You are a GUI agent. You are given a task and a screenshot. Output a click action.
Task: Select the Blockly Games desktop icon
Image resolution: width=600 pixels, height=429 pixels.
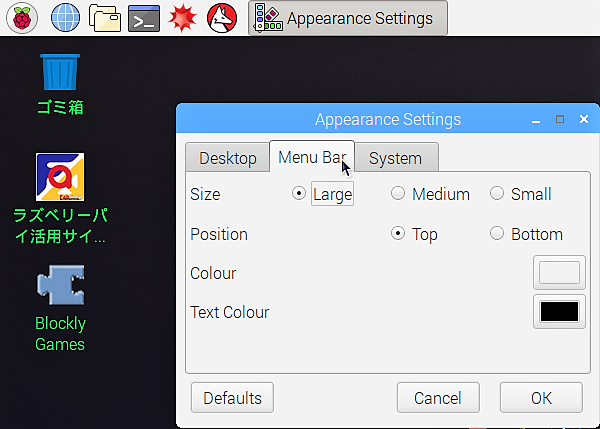point(60,285)
